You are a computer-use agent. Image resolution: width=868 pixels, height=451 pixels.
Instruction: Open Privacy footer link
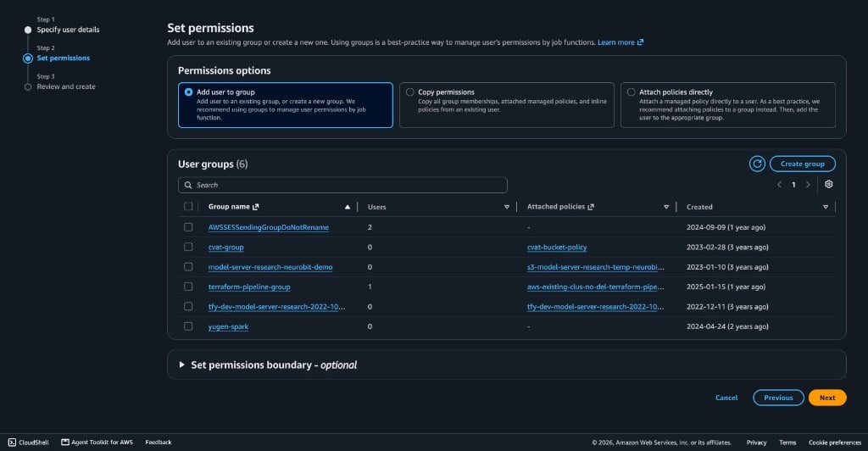coord(756,443)
